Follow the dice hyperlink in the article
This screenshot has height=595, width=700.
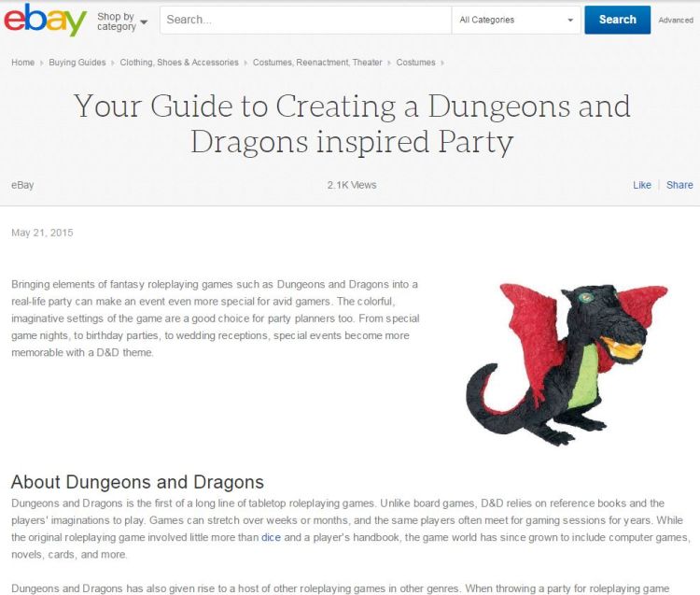271,537
